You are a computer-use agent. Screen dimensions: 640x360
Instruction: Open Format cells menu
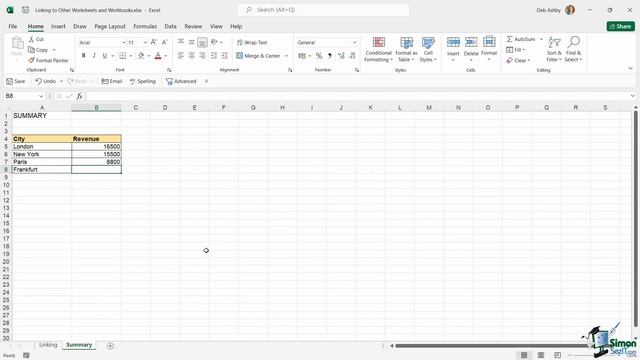pyautogui.click(x=489, y=49)
